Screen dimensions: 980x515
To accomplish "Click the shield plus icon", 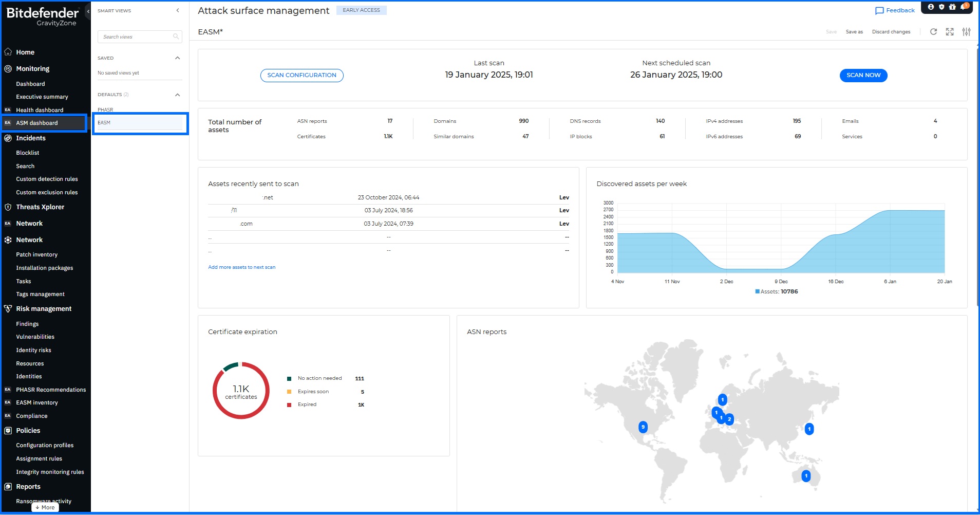I will tap(941, 7).
